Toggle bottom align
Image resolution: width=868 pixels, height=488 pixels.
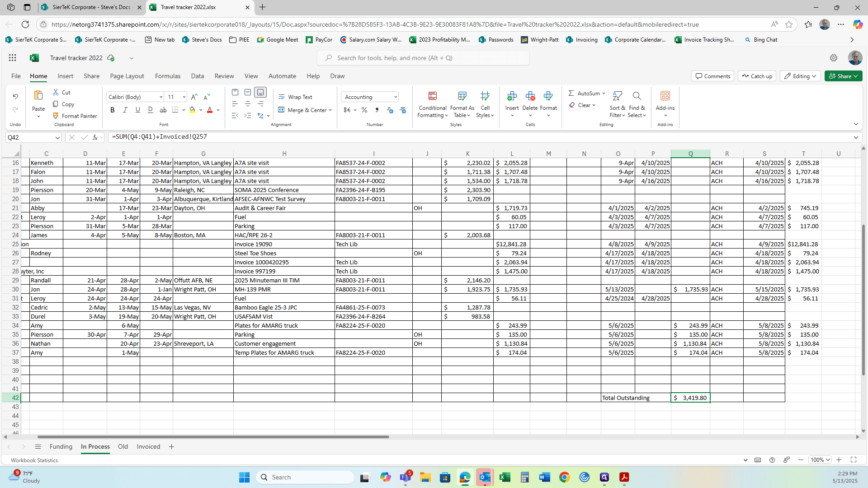260,92
